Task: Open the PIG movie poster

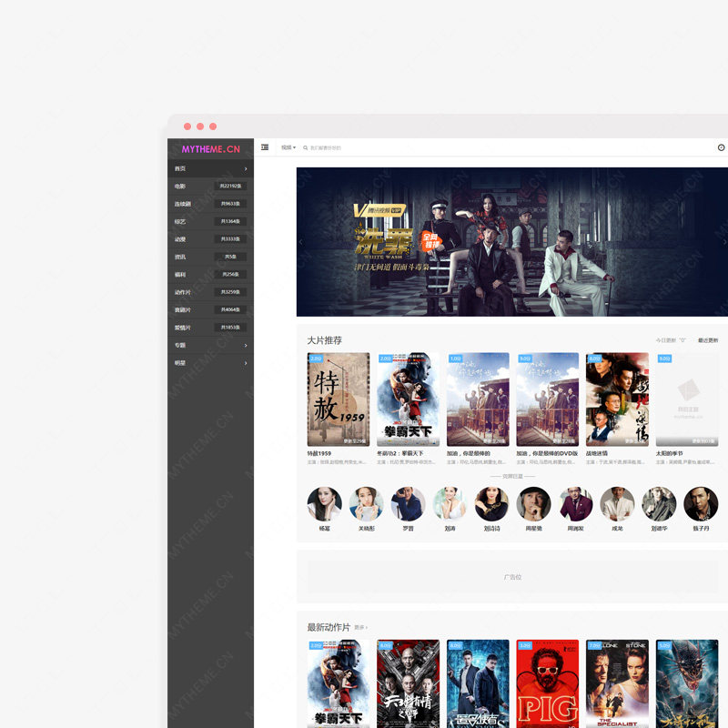Action: point(548,683)
